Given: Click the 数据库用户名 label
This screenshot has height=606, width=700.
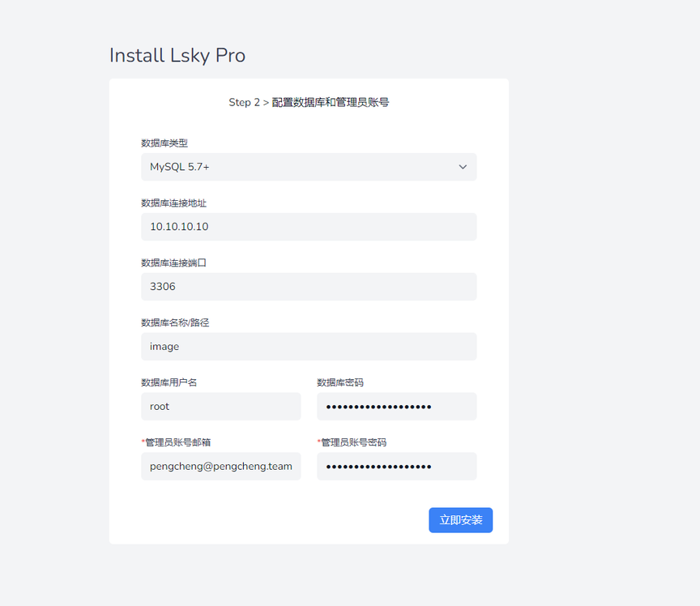Looking at the screenshot, I should [x=169, y=382].
